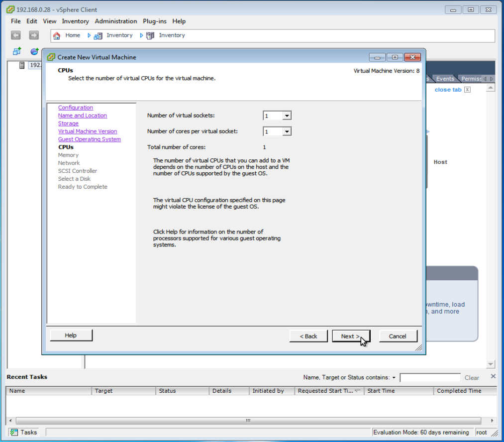The image size is (504, 442).
Task: Click the close tab X icon
Action: tap(467, 90)
